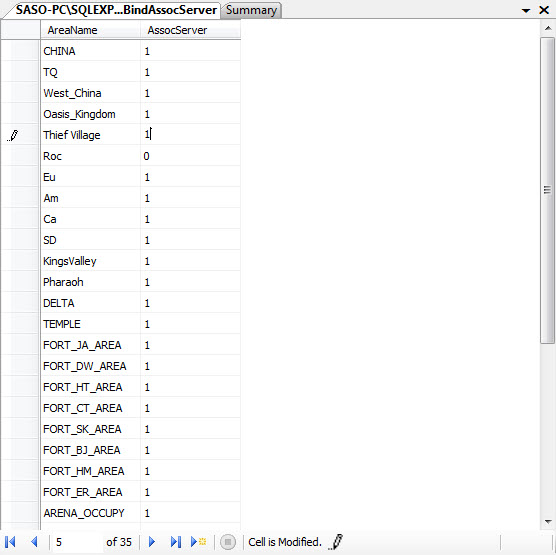
Task: Click the ARENA_OCCUPY area name cell
Action: click(x=90, y=513)
